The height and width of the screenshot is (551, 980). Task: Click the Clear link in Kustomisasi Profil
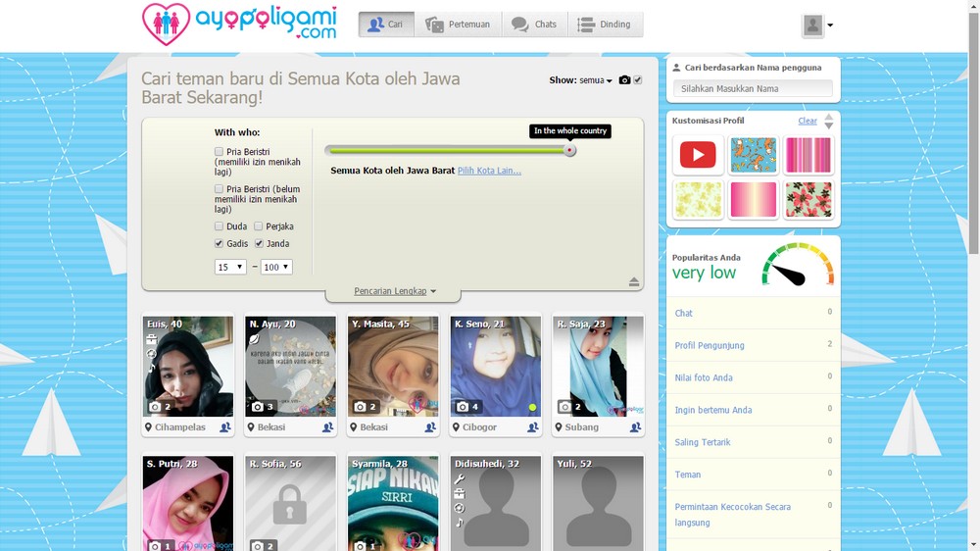807,121
